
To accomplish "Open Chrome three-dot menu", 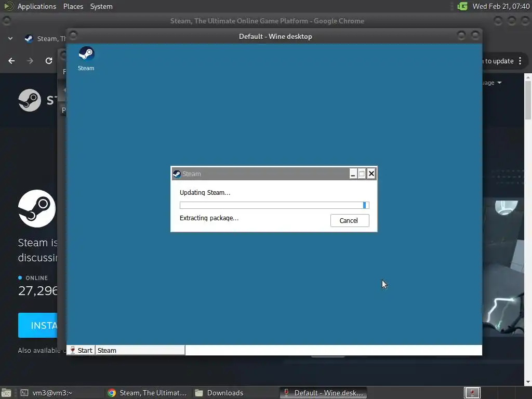I will (x=520, y=61).
